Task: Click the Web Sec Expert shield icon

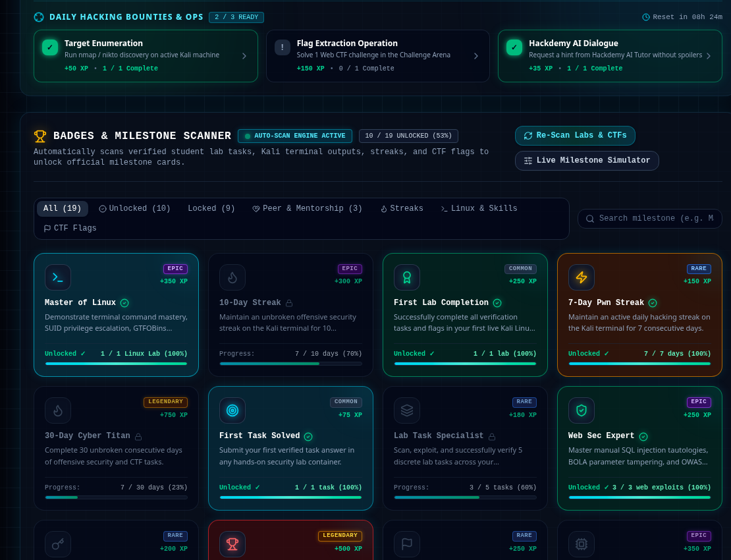Action: 581,410
